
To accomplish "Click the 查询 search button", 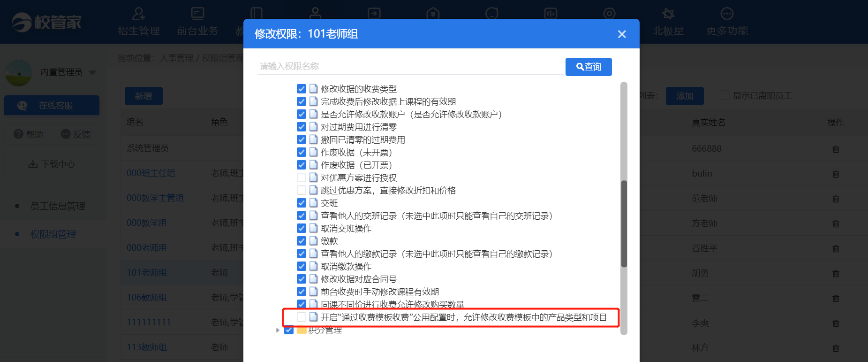I will (589, 67).
